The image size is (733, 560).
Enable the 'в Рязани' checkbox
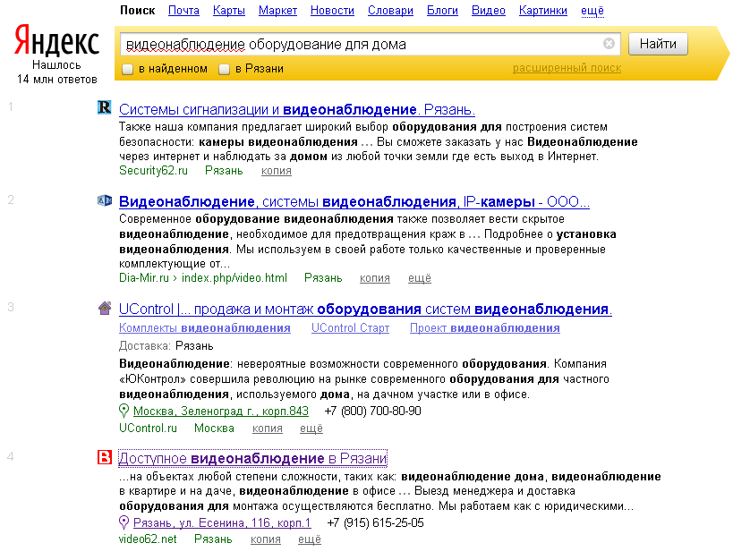pos(224,68)
